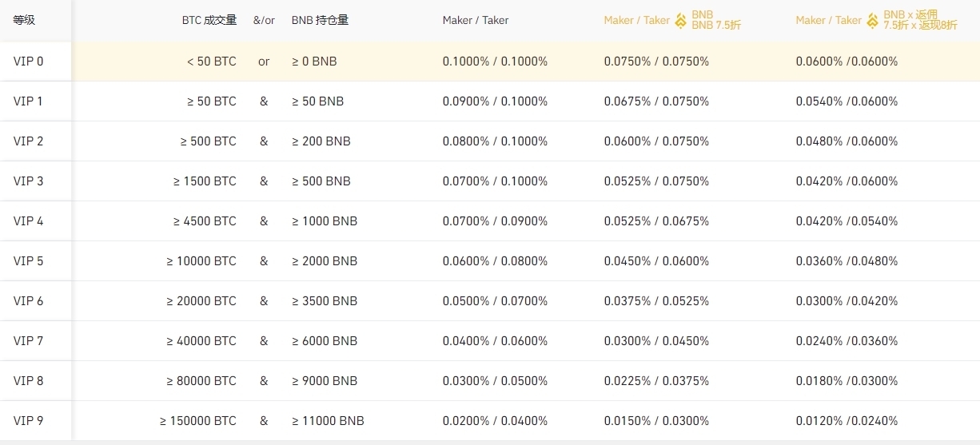Screen dimensions: 980x445
Task: Click the '0.0120% /0.0240%' rebate fee cell
Action: [847, 421]
